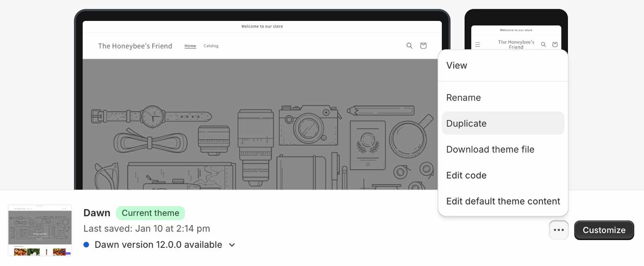
Task: Select View from the actions menu
Action: coord(456,65)
